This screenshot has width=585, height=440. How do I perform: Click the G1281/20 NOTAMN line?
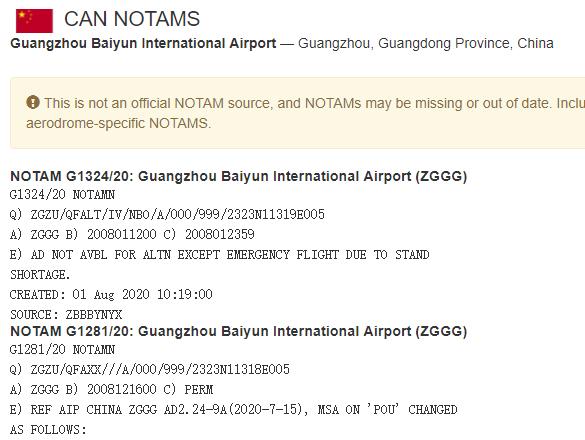tap(62, 350)
